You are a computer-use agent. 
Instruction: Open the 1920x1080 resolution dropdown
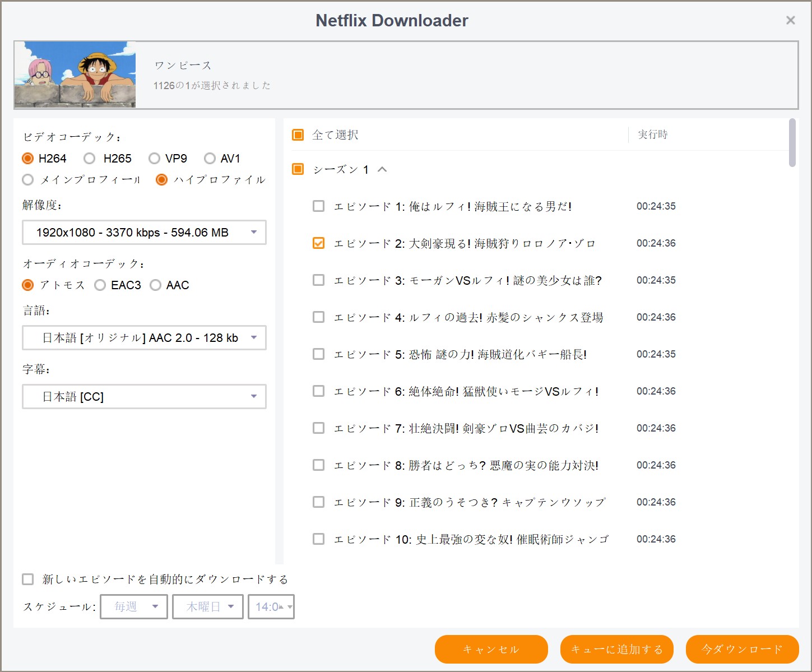[x=144, y=232]
